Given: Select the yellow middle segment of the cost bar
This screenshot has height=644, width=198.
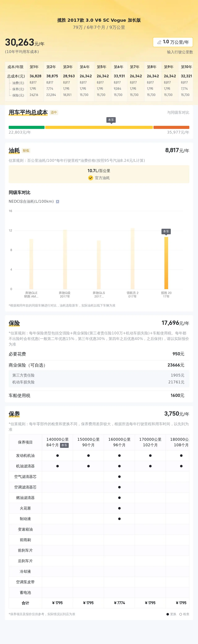Looking at the screenshot, I should pos(99,127).
